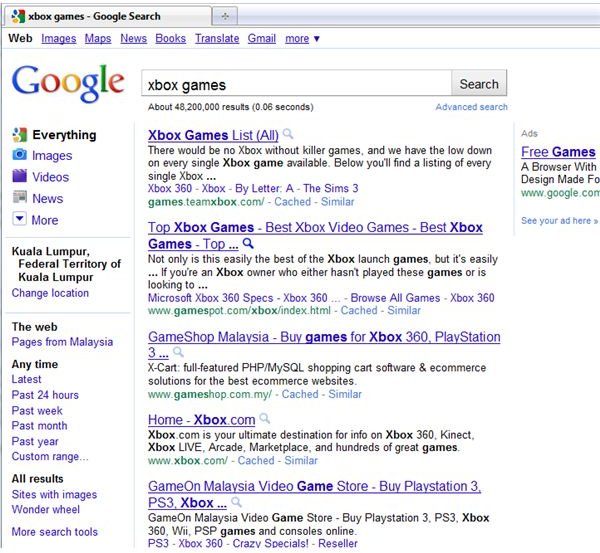Click Change location link
This screenshot has height=553, width=600.
(x=50, y=293)
